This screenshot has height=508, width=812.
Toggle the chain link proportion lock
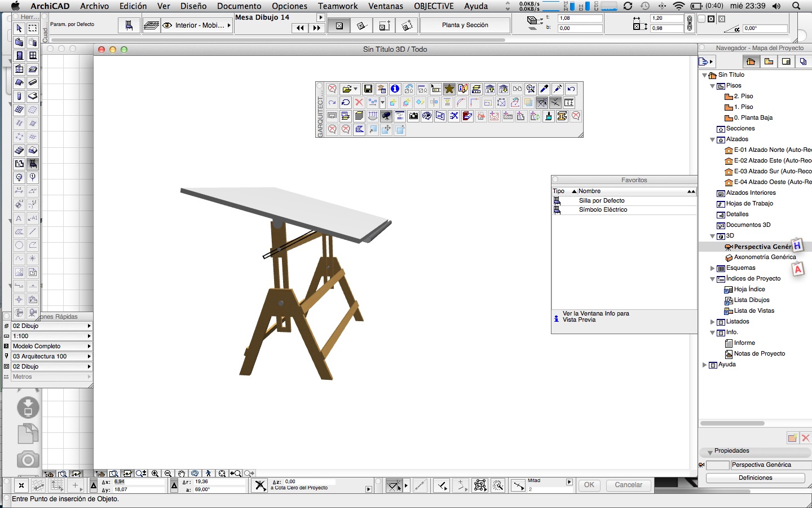689,23
